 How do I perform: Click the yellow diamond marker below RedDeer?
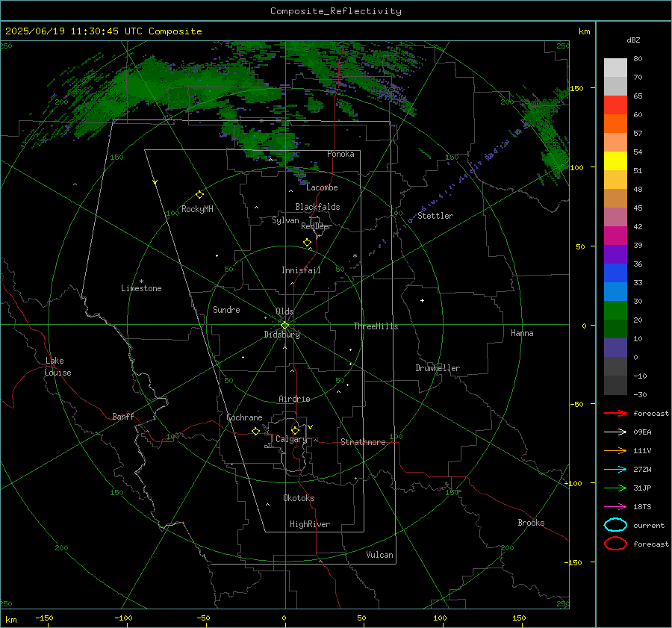[307, 243]
